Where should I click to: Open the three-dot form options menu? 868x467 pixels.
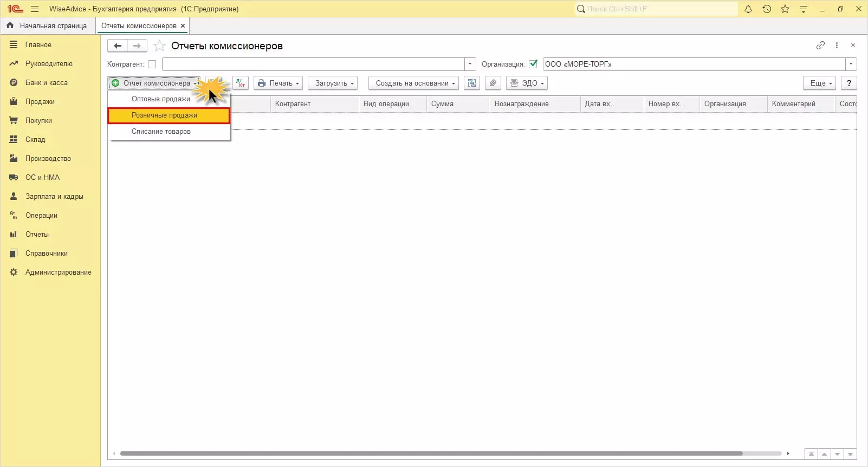point(837,46)
